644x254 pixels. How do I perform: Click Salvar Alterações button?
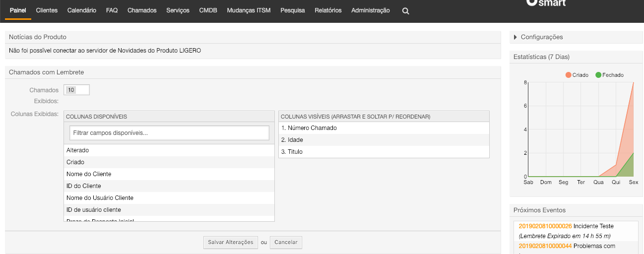(231, 243)
